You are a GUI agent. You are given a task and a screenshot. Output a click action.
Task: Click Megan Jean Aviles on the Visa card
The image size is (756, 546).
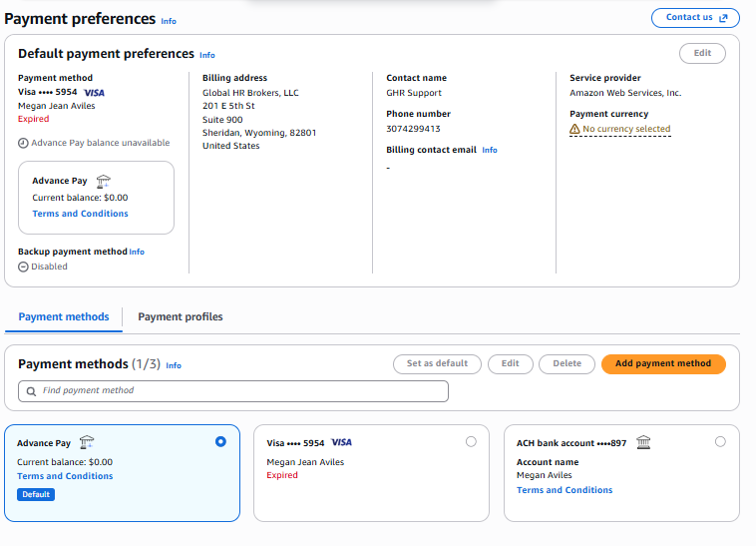(x=305, y=462)
